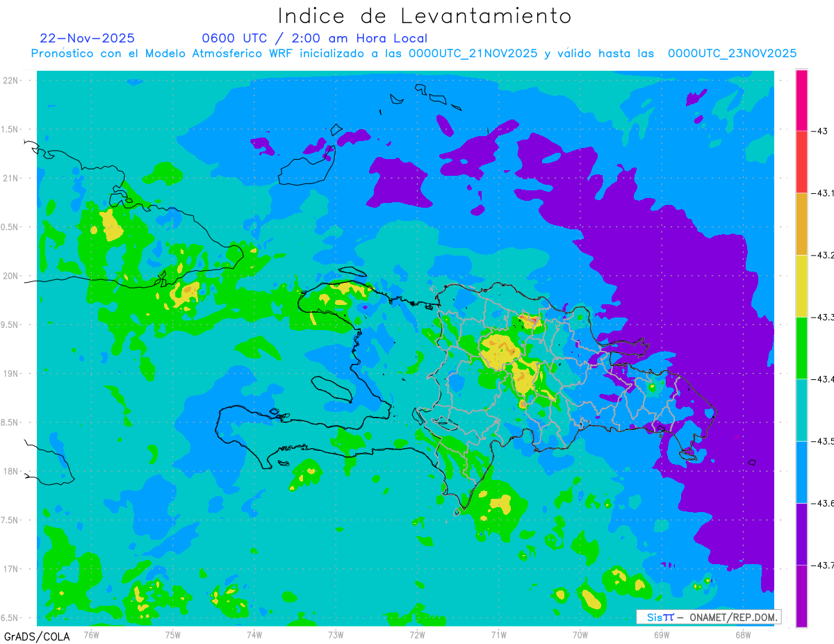The image size is (834, 644).
Task: Click the "-43" color scale value
Action: coord(819,131)
